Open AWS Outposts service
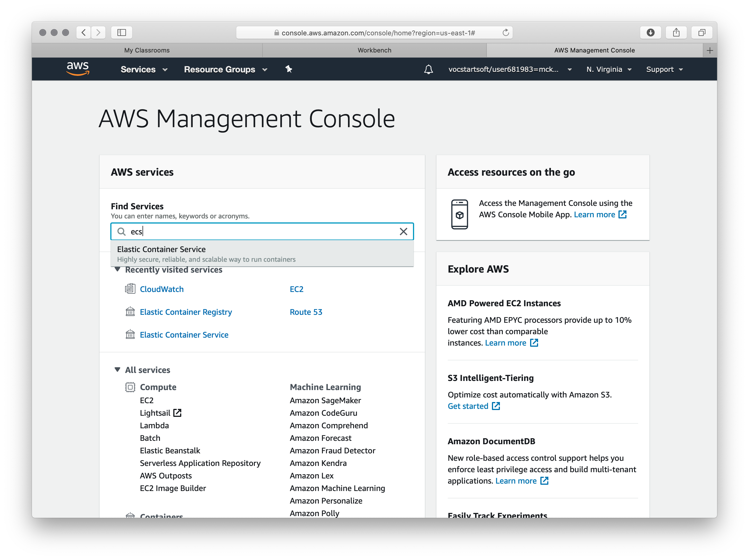749x560 pixels. [166, 475]
